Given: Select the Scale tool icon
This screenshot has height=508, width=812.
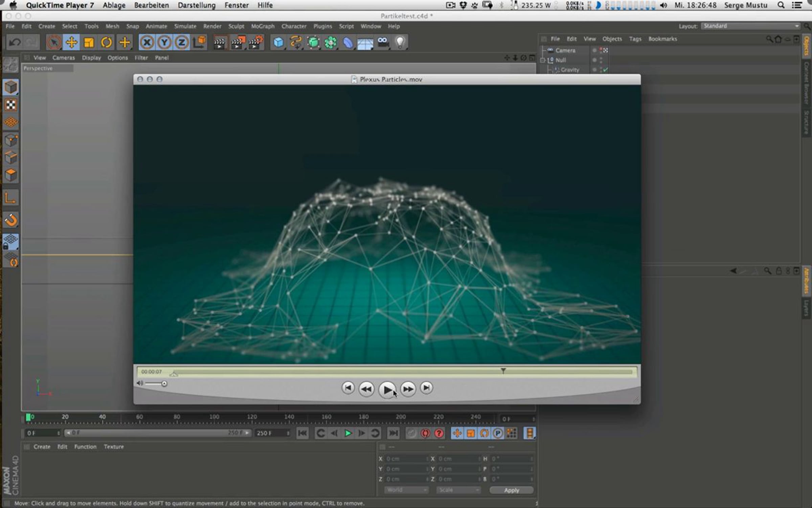Looking at the screenshot, I should point(89,43).
